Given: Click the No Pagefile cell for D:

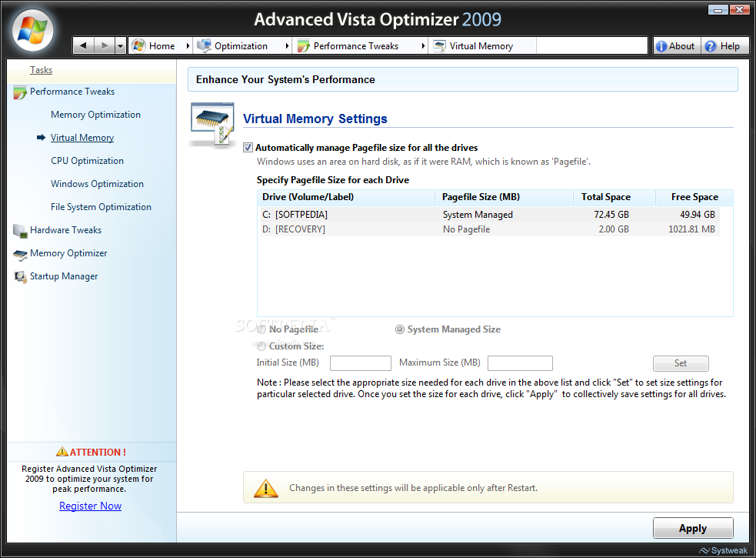Looking at the screenshot, I should pos(466,229).
